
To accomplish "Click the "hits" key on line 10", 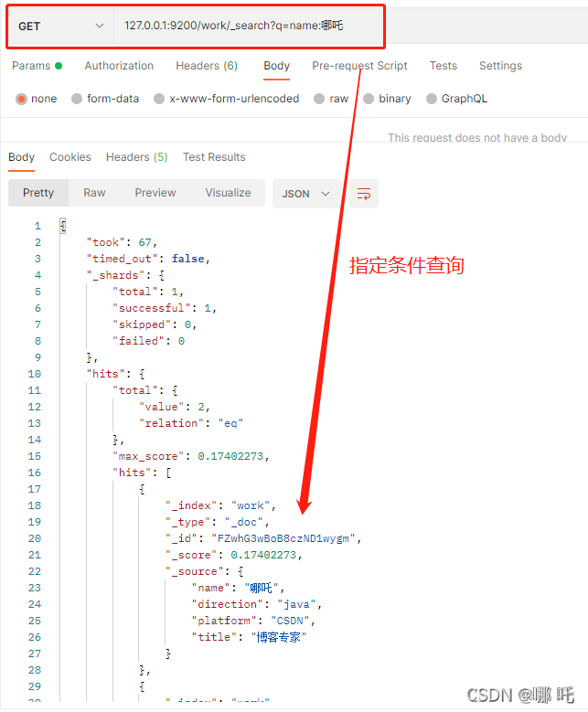I will [105, 374].
